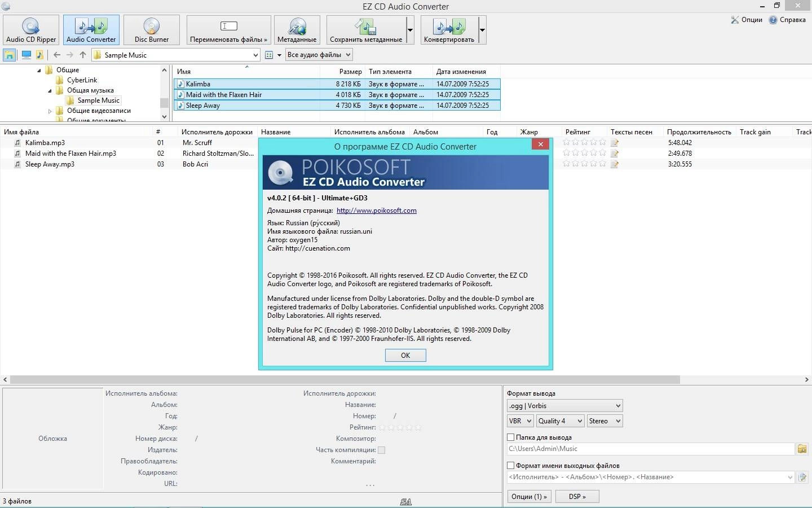The width and height of the screenshot is (812, 508).
Task: Click the Переименовать файлы toolbar button
Action: click(228, 30)
